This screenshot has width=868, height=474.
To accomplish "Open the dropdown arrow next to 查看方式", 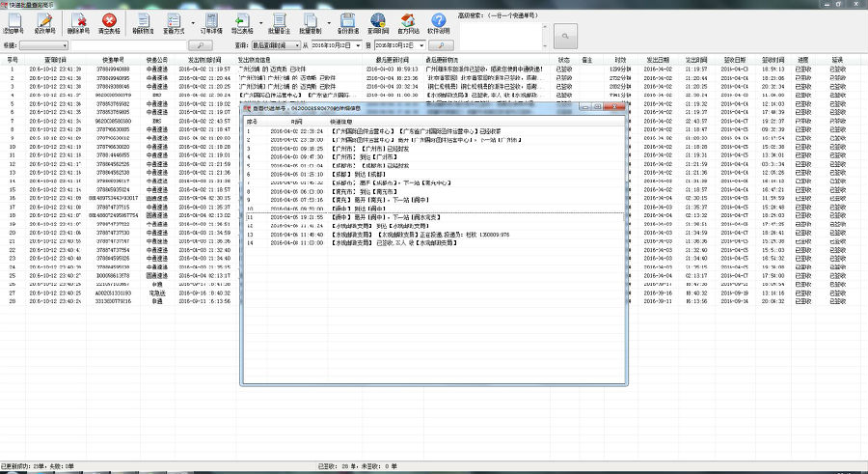I will point(193,23).
